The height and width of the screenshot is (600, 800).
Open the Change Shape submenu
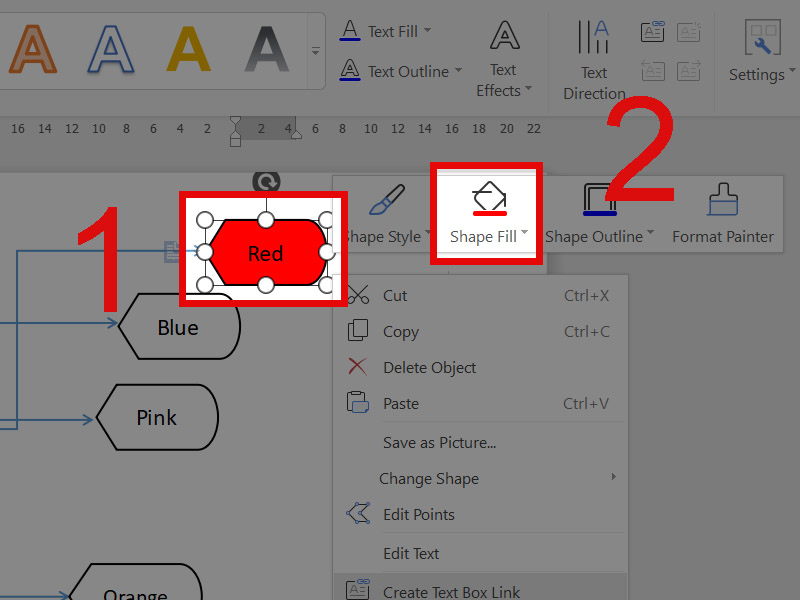429,478
